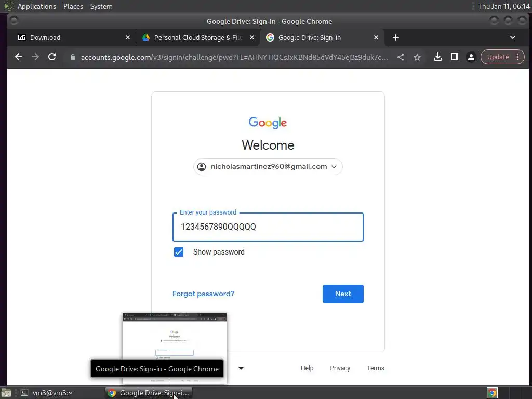
Task: Close the Google Drive: Sign-in tab
Action: [376, 37]
